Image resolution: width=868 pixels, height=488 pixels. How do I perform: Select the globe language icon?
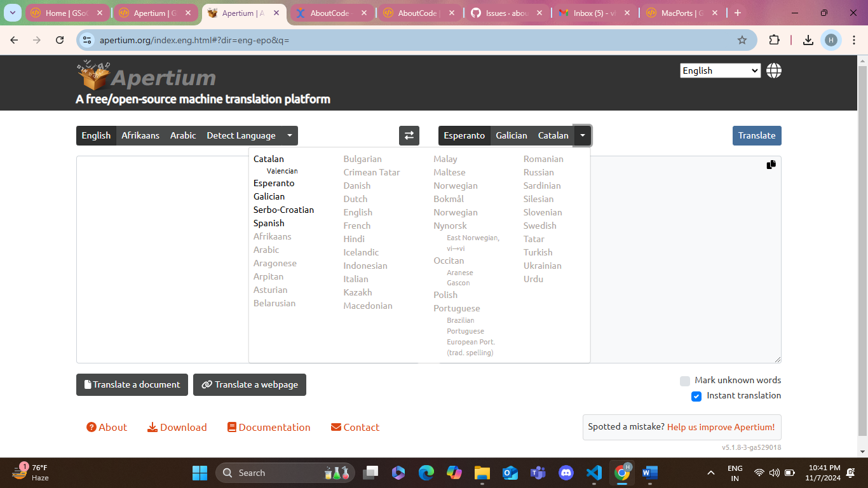[773, 71]
